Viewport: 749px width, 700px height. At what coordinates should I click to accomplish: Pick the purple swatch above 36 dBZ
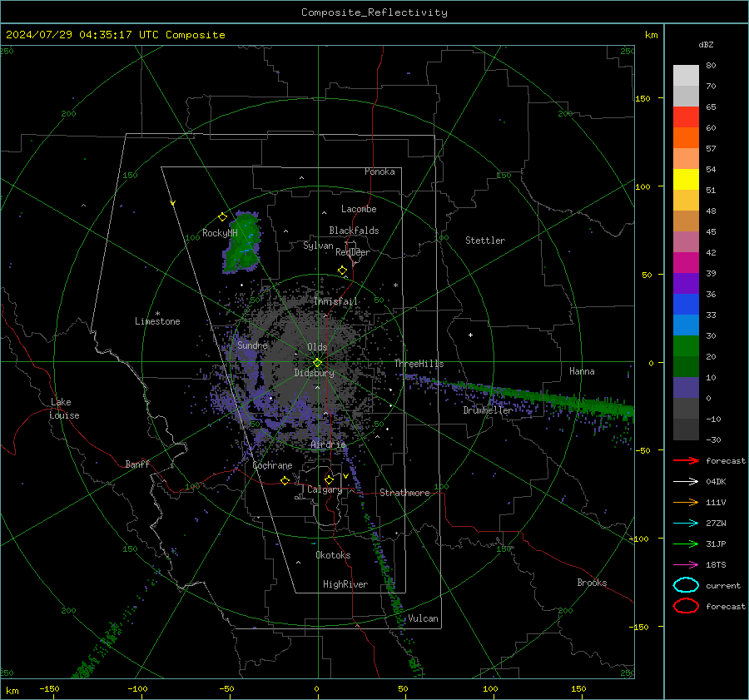pos(686,283)
